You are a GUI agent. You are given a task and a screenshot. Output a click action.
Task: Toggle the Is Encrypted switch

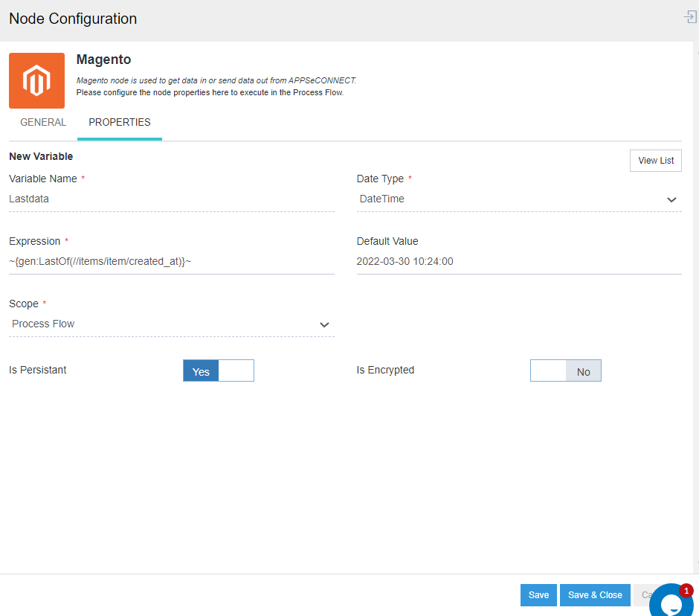click(x=565, y=370)
